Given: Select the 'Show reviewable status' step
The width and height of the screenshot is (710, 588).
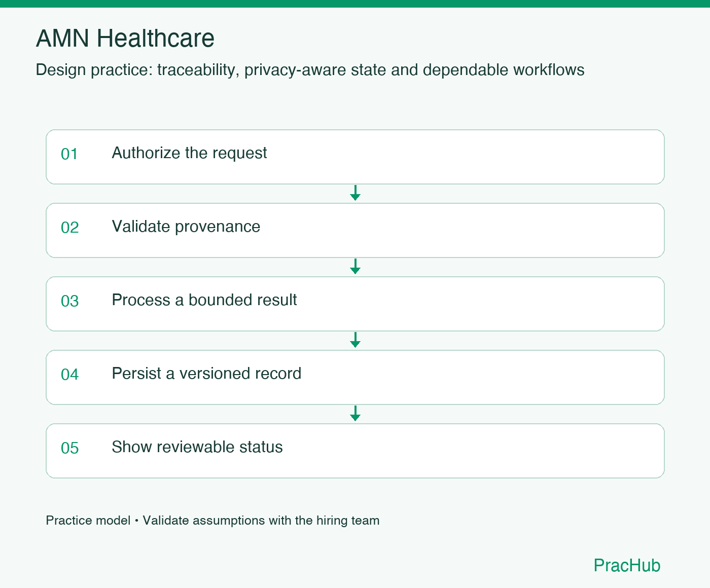Looking at the screenshot, I should click(355, 451).
